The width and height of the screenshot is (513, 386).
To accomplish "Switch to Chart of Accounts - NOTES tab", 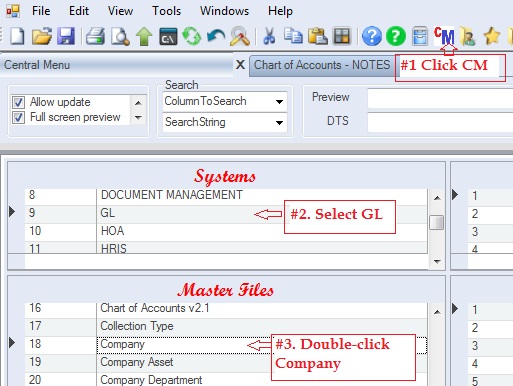I will [322, 65].
